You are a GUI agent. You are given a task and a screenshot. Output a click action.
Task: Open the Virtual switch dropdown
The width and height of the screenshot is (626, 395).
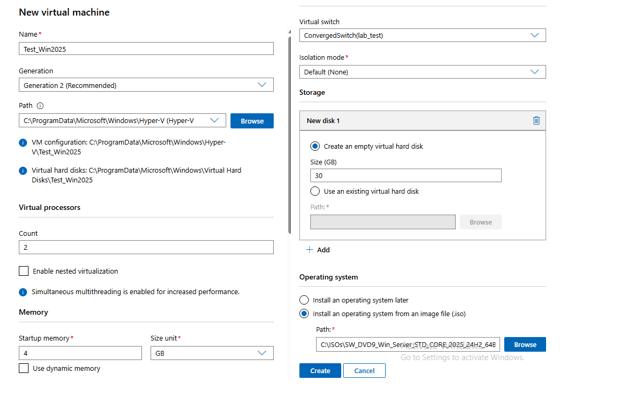422,35
